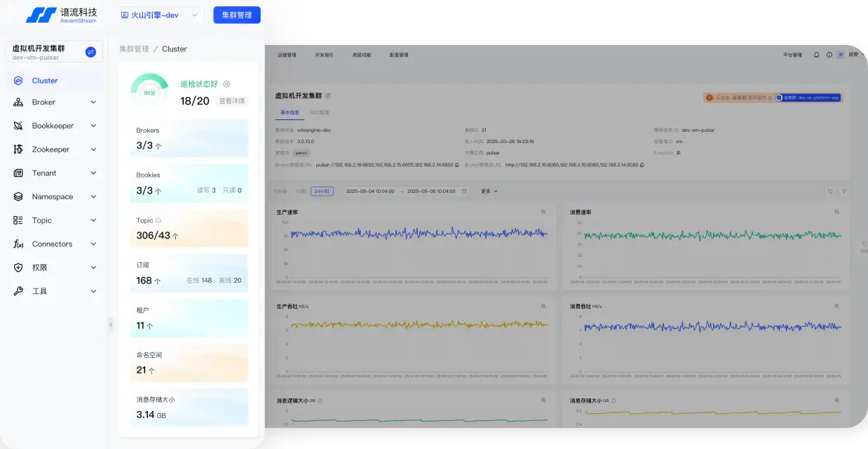Viewport: 868px width, 449px height.
Task: Toggle the language switch 中 icon
Action: (x=841, y=55)
